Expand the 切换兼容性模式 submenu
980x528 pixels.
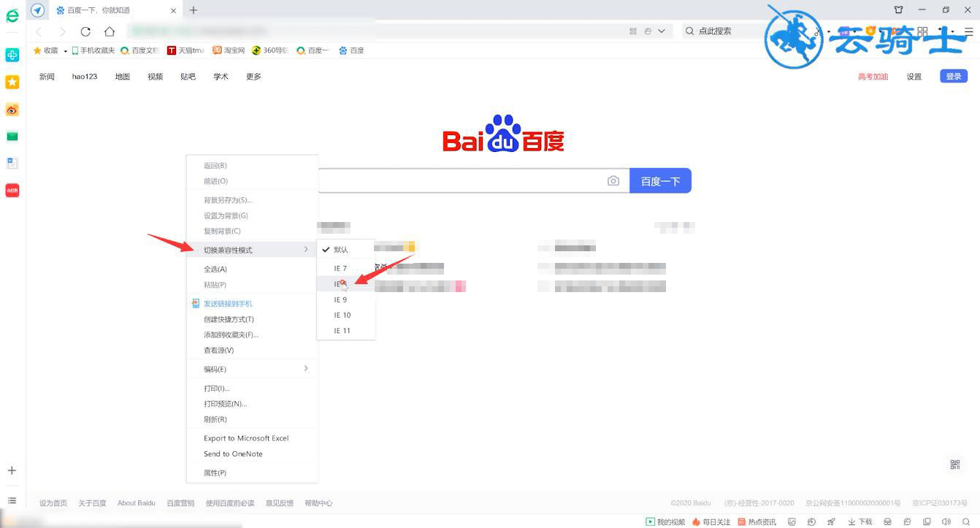tap(252, 250)
